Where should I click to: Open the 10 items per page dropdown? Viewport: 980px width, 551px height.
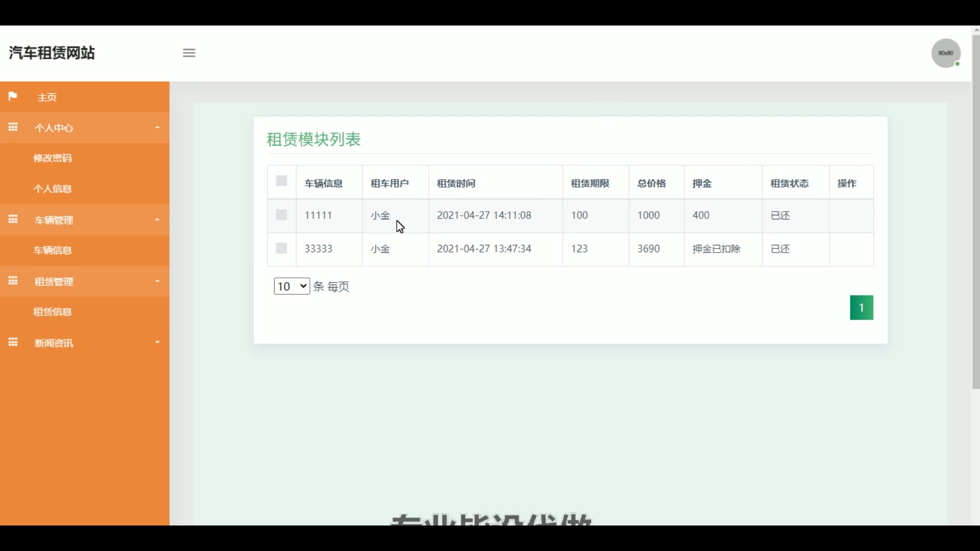pos(291,286)
